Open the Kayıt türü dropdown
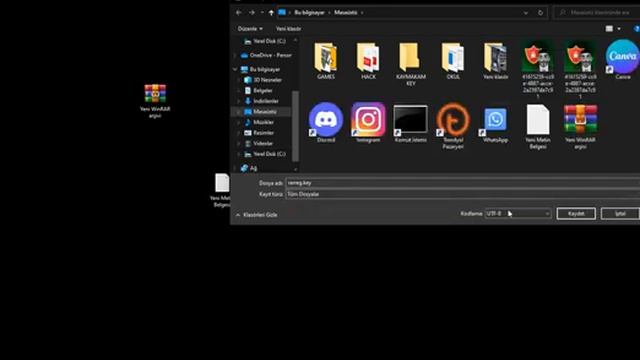 point(463,194)
